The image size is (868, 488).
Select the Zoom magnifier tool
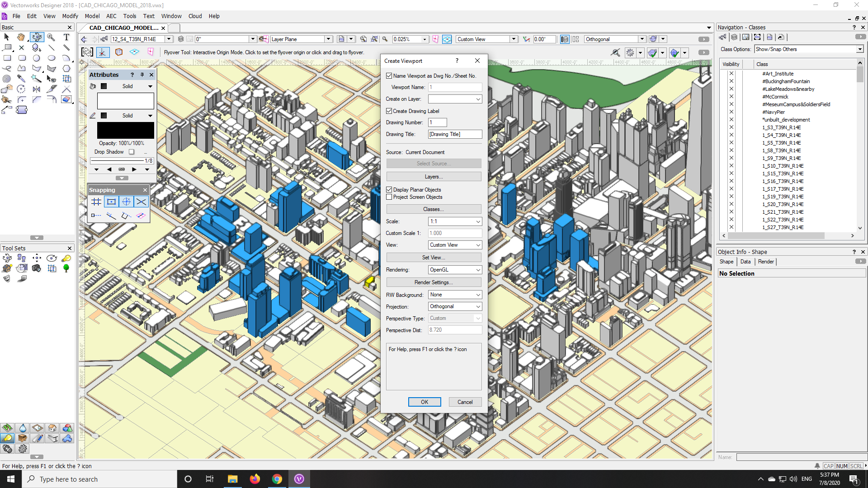[x=51, y=37]
